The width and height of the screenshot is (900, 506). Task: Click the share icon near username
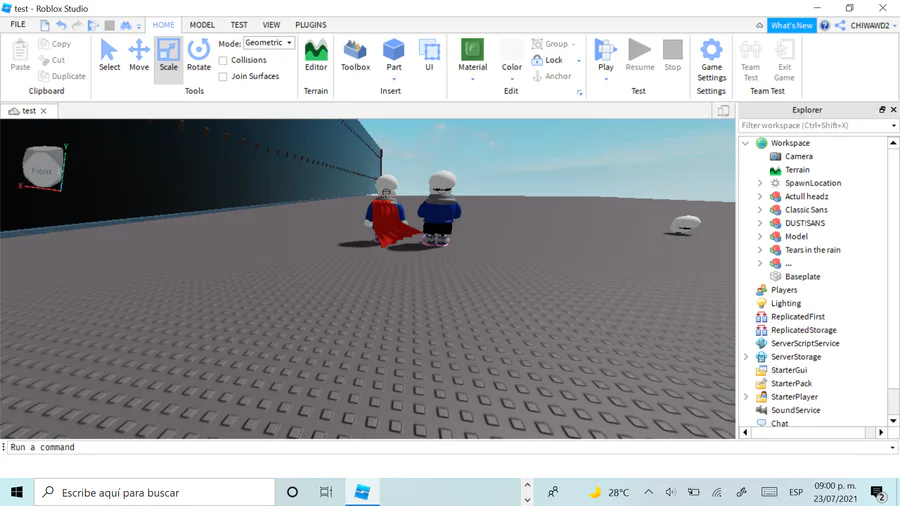pyautogui.click(x=840, y=25)
